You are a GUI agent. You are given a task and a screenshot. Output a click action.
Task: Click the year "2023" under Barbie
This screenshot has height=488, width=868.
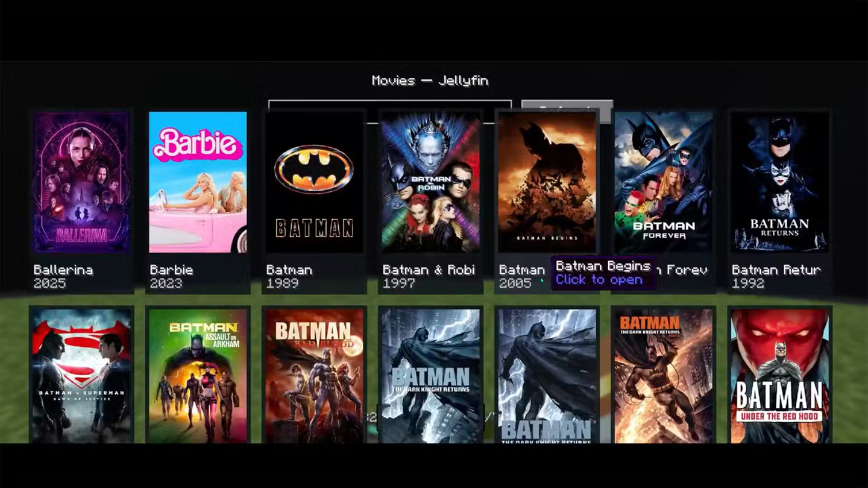click(166, 283)
